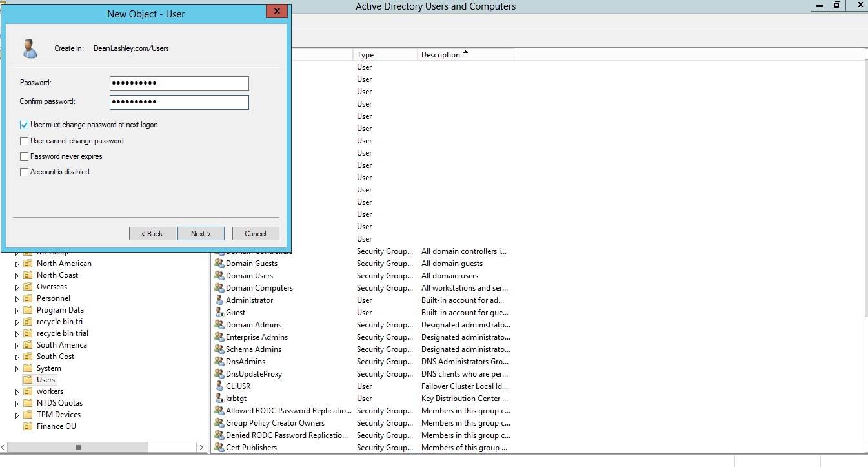Select the Guest account icon
The image size is (868, 467).
(x=219, y=313)
